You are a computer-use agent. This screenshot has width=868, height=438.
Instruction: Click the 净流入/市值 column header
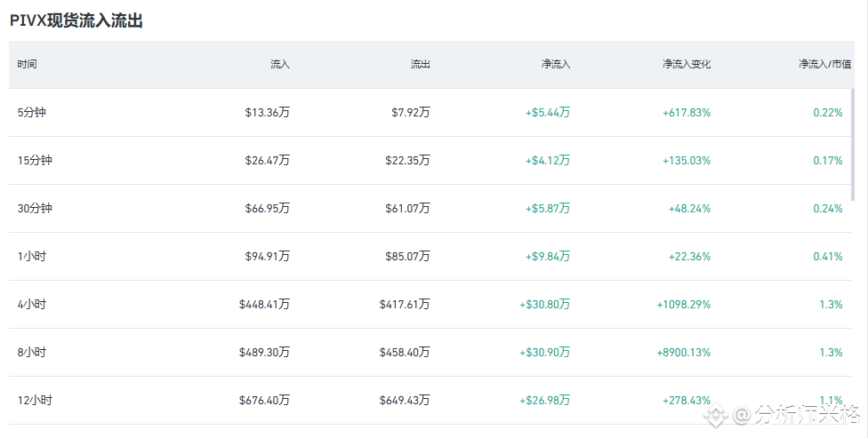824,65
